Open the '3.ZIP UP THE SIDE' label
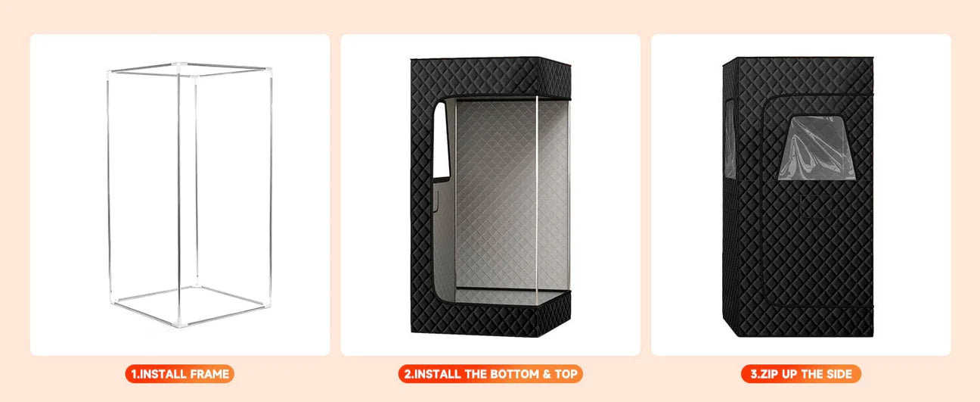Screen dimensions: 980x402 coord(802,374)
